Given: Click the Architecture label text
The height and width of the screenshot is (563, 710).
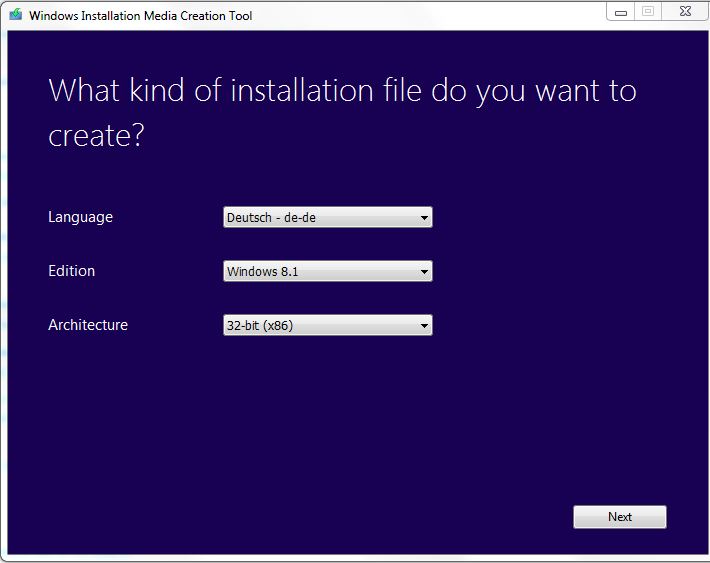Looking at the screenshot, I should coord(88,325).
